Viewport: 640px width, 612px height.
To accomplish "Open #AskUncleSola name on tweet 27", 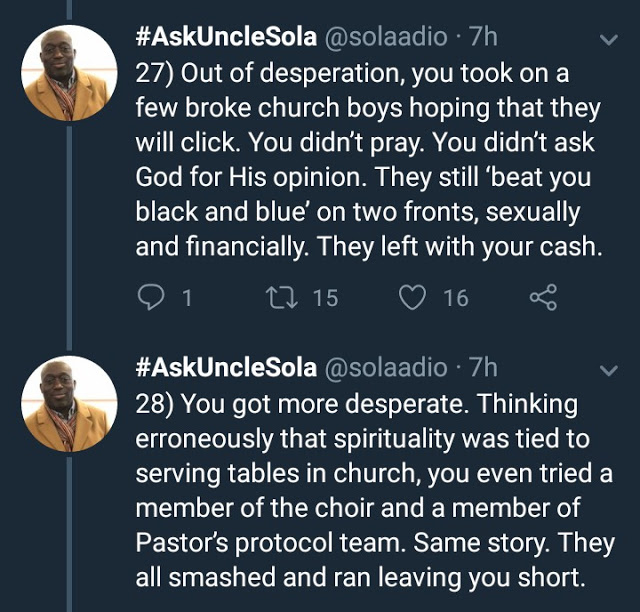I will pyautogui.click(x=226, y=38).
